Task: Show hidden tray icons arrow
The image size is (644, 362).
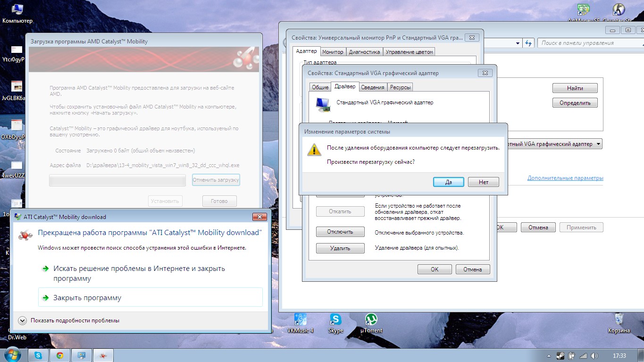Action: click(550, 355)
